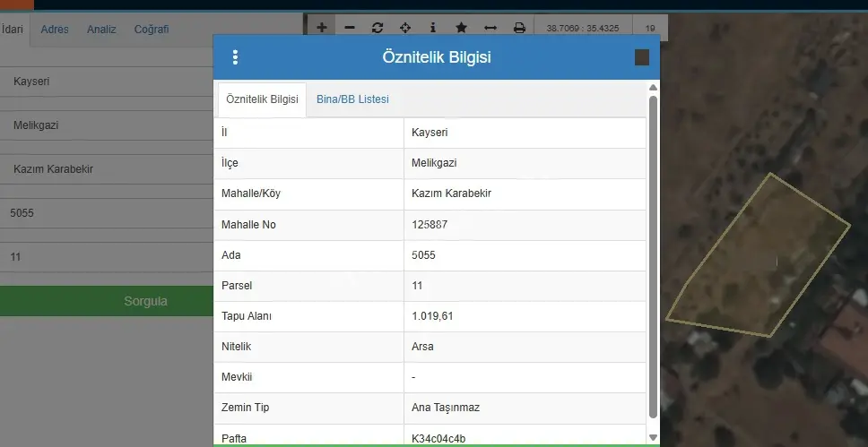Select the Parsel value 11 in table
Viewport: 868px width, 447px height.
tap(417, 286)
